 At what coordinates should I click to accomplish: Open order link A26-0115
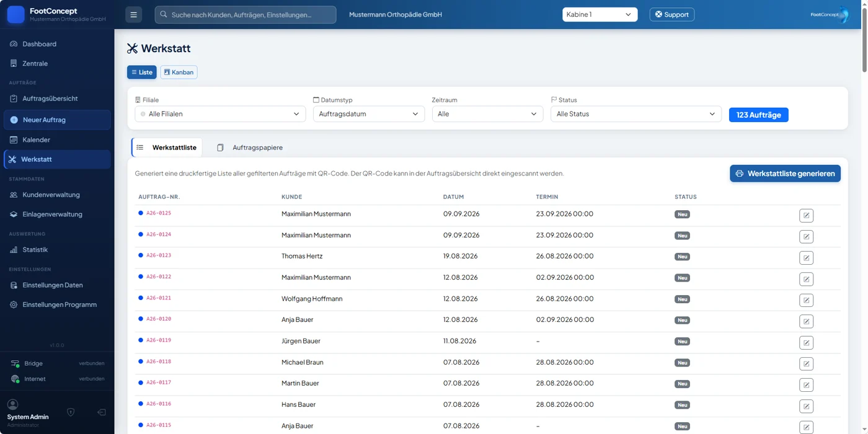[x=159, y=425]
